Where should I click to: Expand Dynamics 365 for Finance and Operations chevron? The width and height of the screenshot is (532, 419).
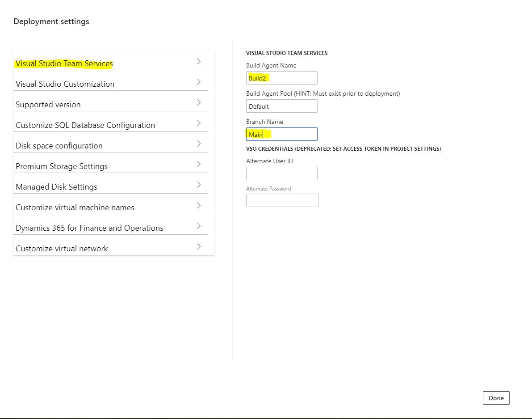pos(199,226)
